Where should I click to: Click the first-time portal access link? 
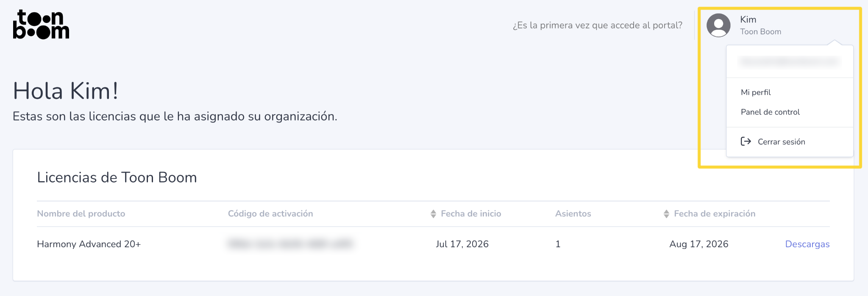pyautogui.click(x=597, y=25)
